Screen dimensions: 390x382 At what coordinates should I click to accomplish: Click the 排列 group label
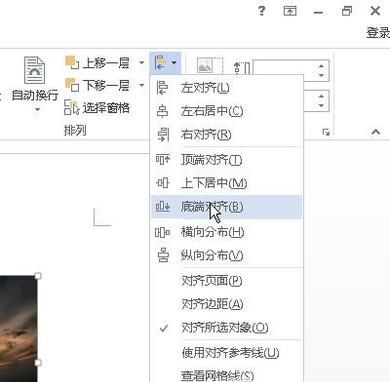pyautogui.click(x=75, y=130)
